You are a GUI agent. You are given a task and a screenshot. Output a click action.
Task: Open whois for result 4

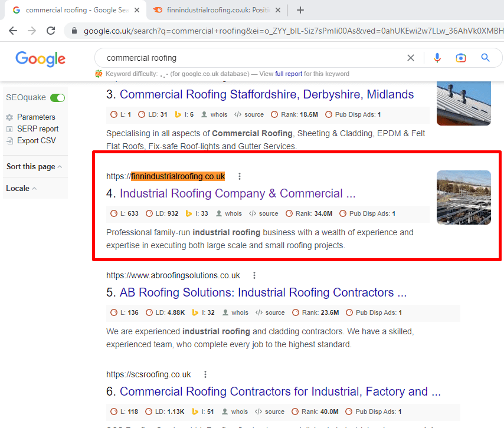(229, 213)
